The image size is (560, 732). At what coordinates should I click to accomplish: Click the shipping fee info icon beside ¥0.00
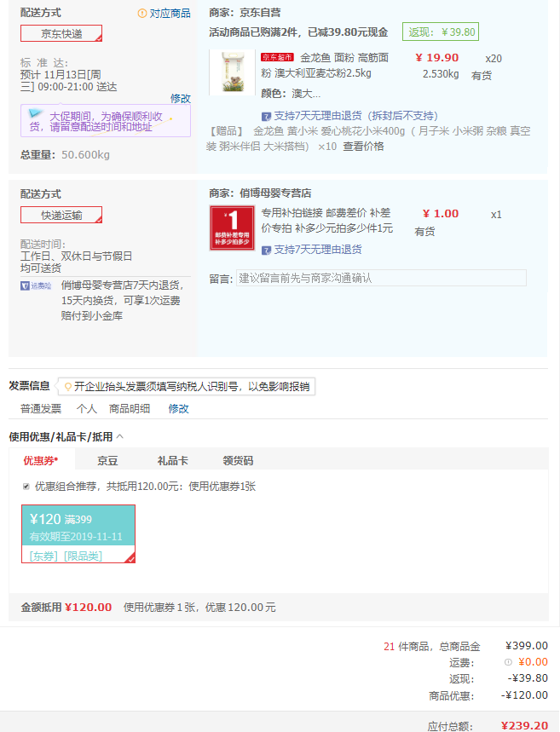508,662
